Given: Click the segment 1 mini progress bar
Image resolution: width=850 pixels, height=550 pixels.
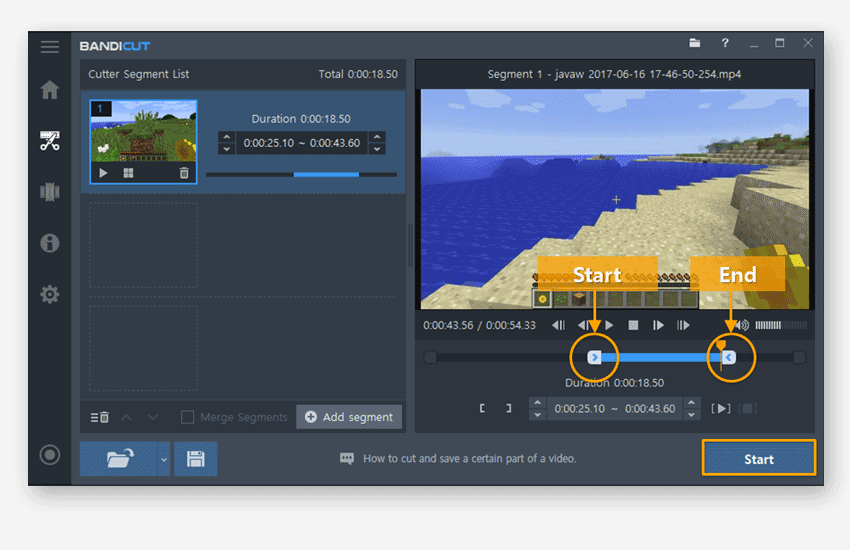Looking at the screenshot, I should [301, 174].
